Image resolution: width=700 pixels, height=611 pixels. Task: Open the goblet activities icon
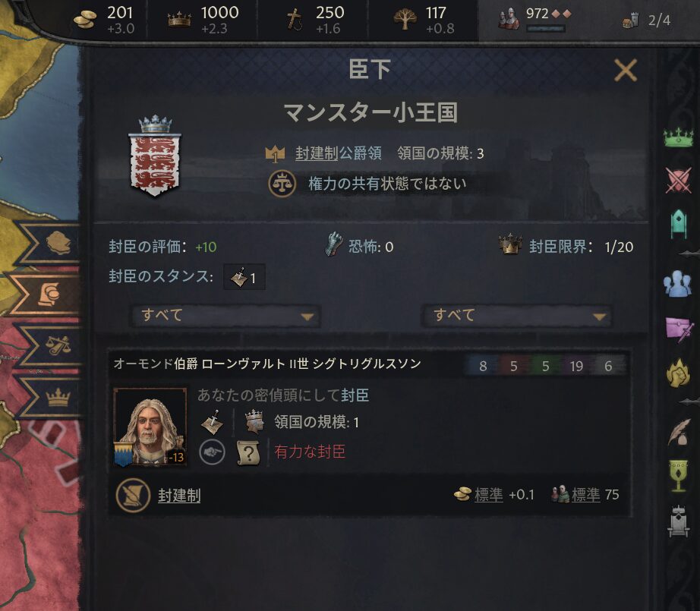[678, 476]
